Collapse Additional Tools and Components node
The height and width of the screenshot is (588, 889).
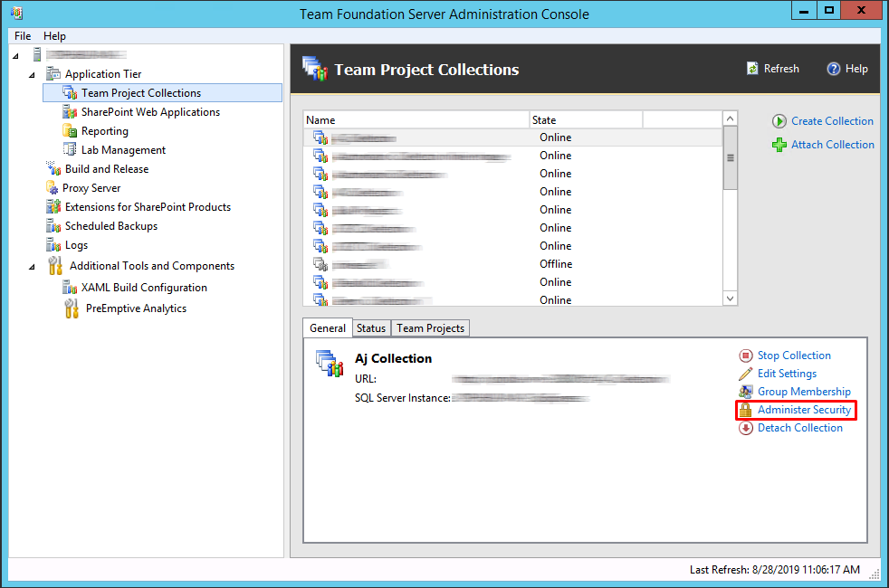(33, 266)
